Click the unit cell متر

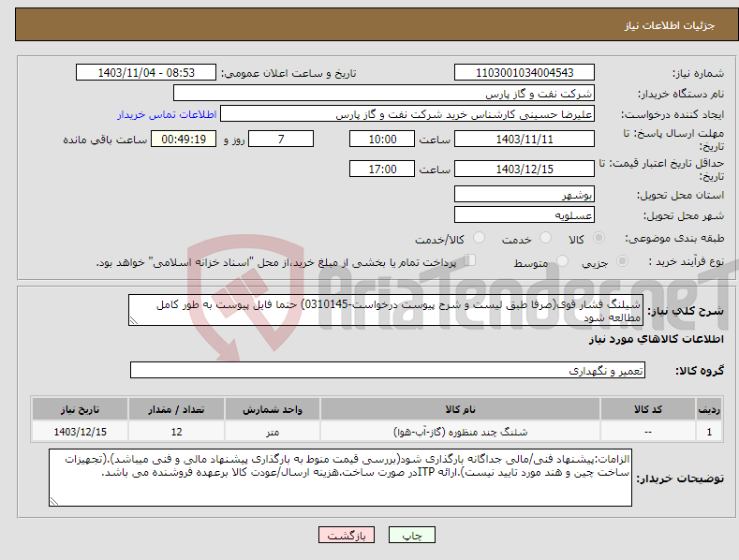coord(273,432)
